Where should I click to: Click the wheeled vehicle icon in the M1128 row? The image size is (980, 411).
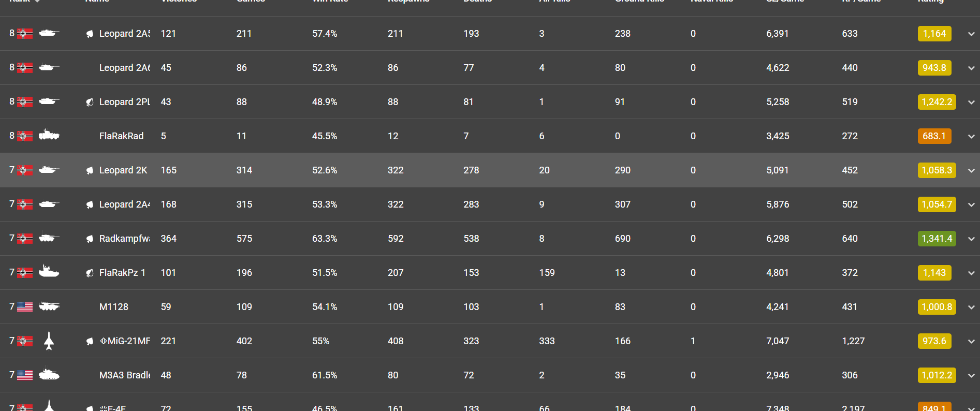(x=49, y=306)
